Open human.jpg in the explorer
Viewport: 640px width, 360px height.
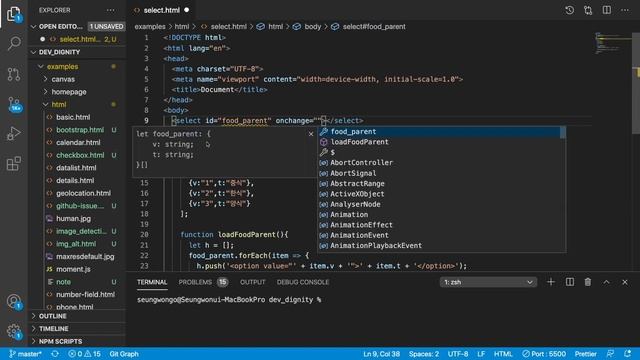coord(78,218)
